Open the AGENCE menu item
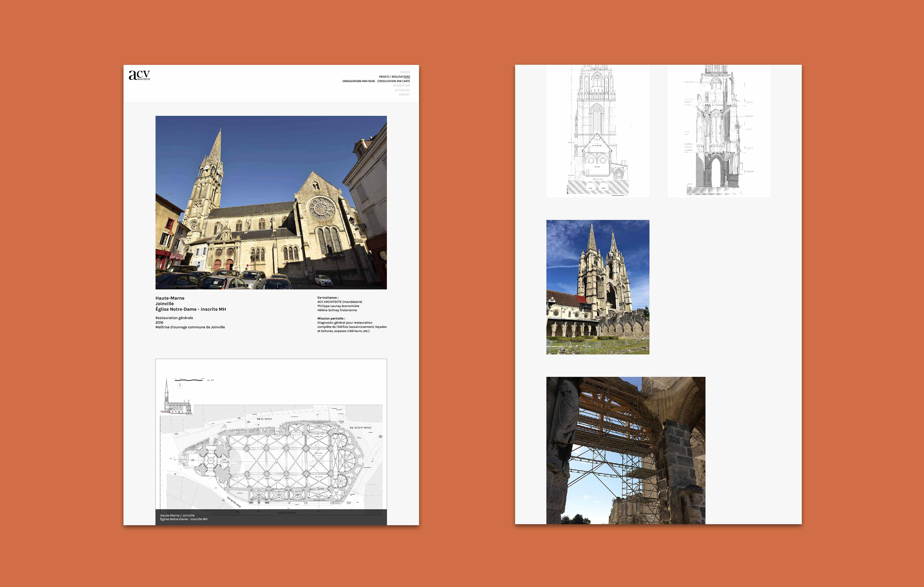This screenshot has height=587, width=924. (405, 72)
